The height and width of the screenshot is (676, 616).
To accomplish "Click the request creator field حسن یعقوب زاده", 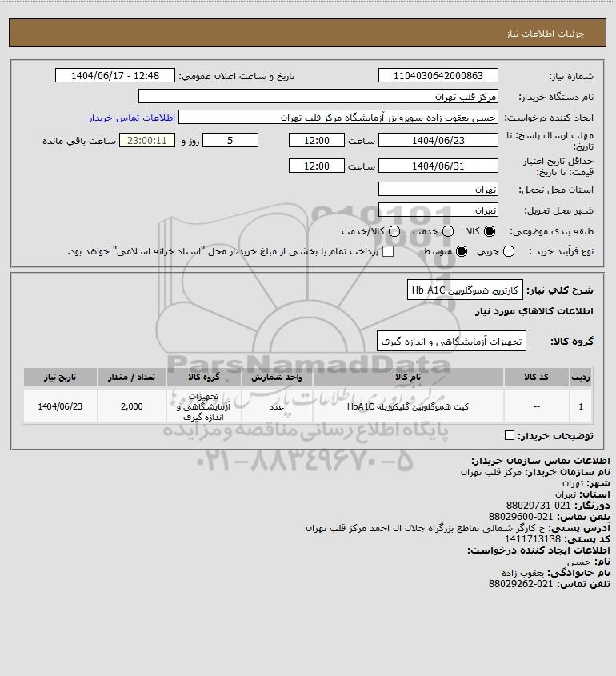I will click(x=338, y=118).
